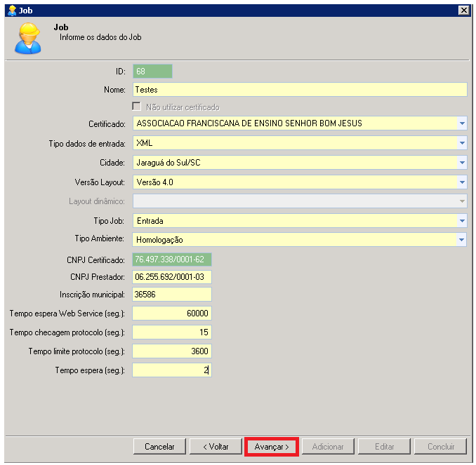Expand the Tipo Job dropdown
The width and height of the screenshot is (476, 465).
[461, 220]
